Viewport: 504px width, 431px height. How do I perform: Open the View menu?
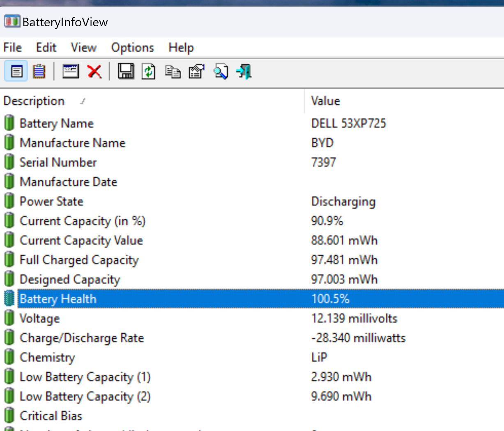(83, 48)
